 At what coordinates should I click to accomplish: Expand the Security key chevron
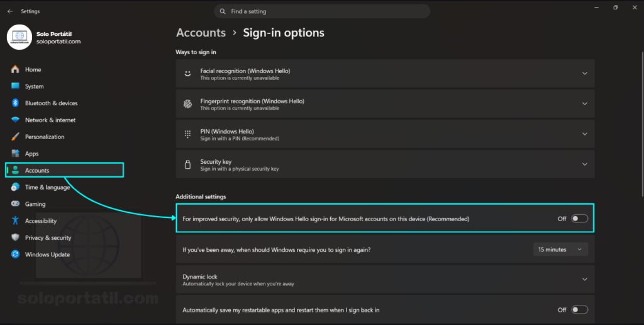(584, 164)
